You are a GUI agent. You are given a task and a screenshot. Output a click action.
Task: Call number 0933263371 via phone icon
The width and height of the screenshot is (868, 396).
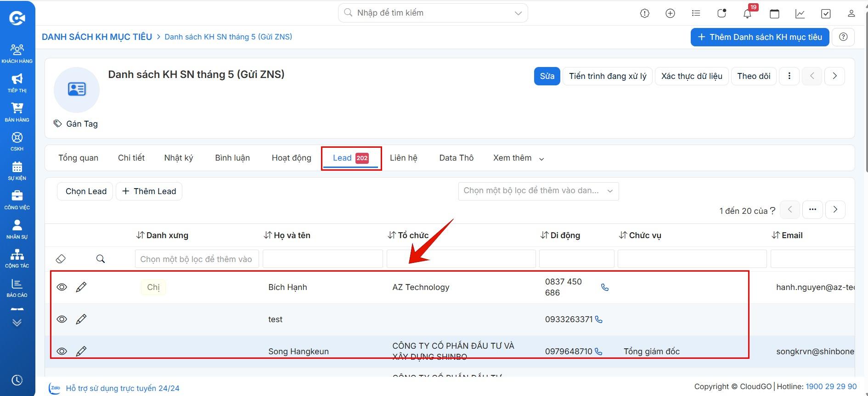point(598,319)
